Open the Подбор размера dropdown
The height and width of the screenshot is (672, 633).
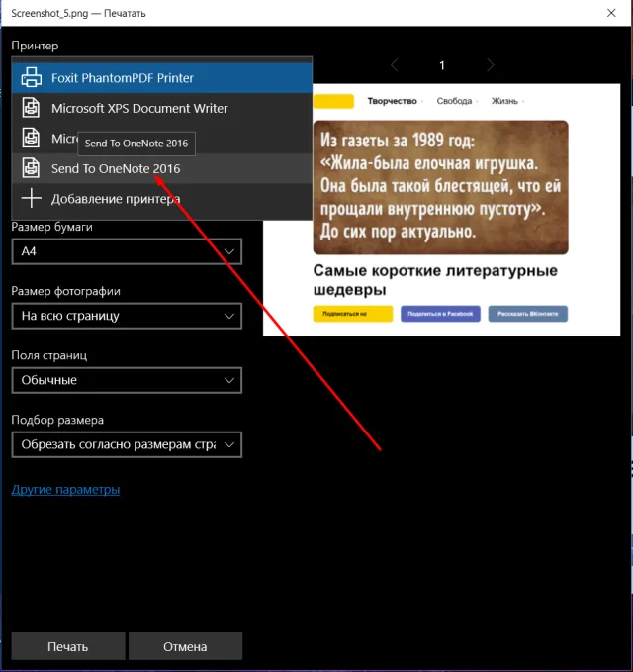(x=127, y=444)
